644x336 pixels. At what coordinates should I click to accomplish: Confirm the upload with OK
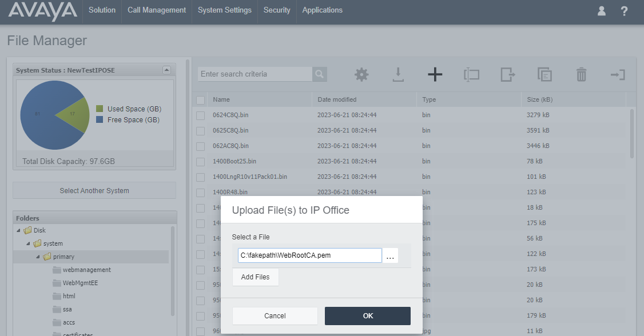point(368,316)
